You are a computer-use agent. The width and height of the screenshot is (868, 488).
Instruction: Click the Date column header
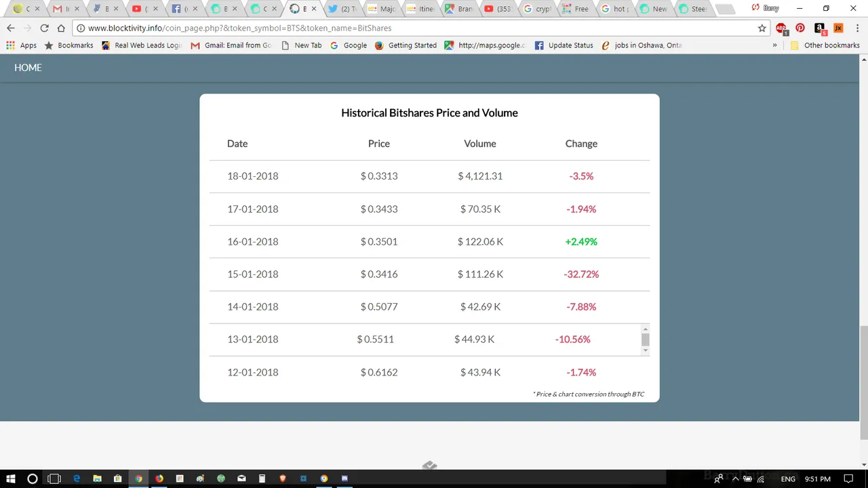(237, 144)
